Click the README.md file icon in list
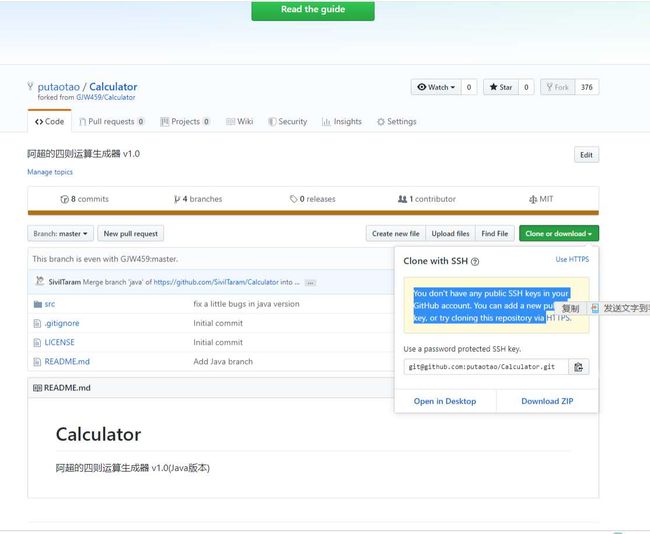The image size is (650, 534). click(37, 362)
